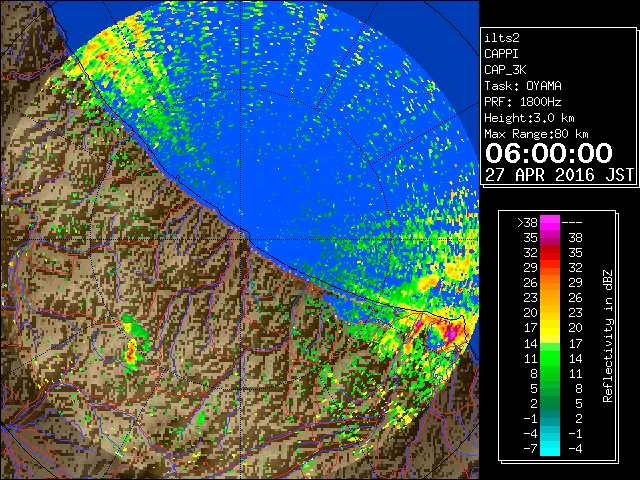Click the orange 23–26 dBZ legend swatch
This screenshot has width=640, height=480.
pyautogui.click(x=550, y=298)
